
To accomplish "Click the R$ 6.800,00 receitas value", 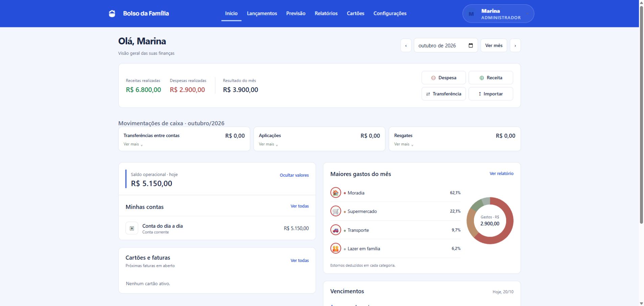I will point(143,90).
